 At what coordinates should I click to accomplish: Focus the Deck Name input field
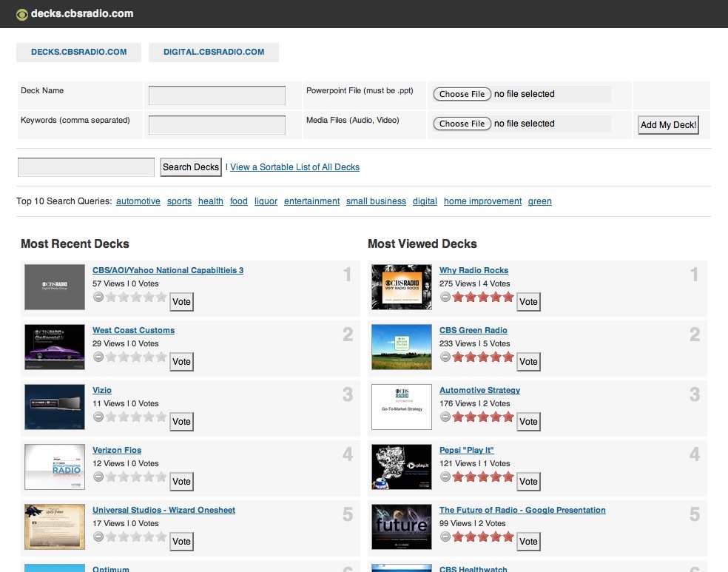click(x=217, y=95)
